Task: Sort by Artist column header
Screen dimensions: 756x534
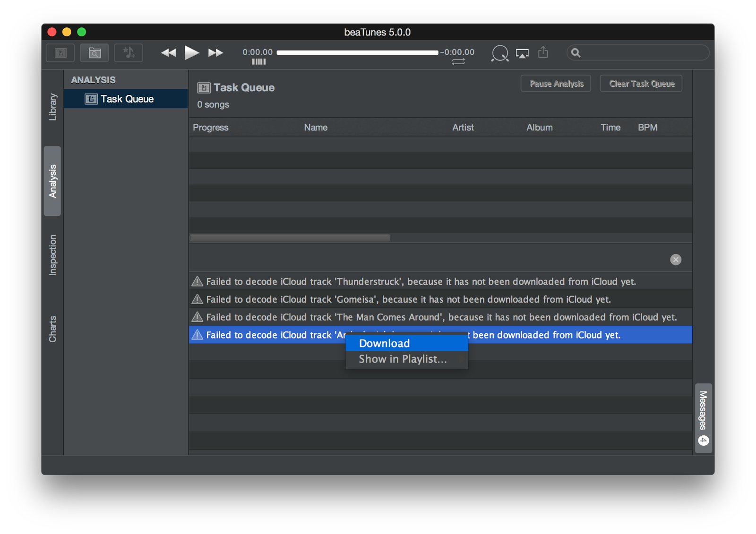Action: (x=463, y=127)
